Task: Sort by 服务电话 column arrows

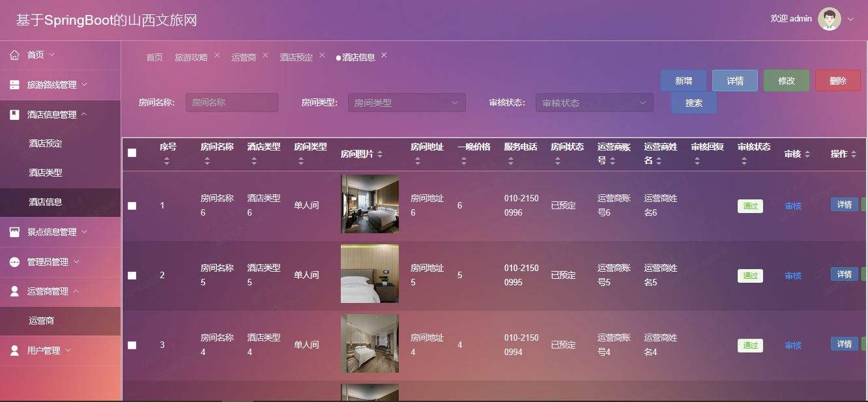Action: point(511,161)
